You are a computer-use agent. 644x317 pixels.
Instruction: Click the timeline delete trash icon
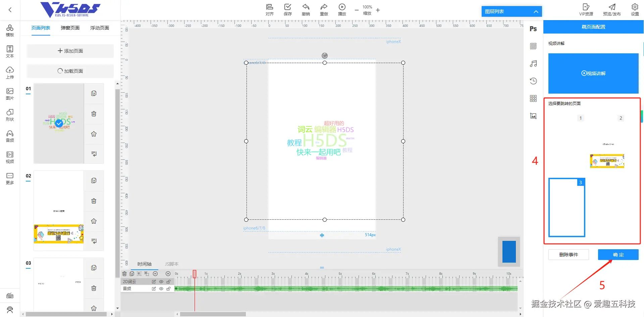click(x=124, y=274)
